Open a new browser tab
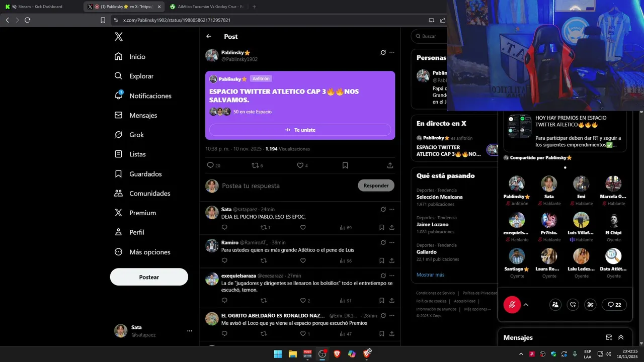Image resolution: width=644 pixels, height=362 pixels. 254,7
